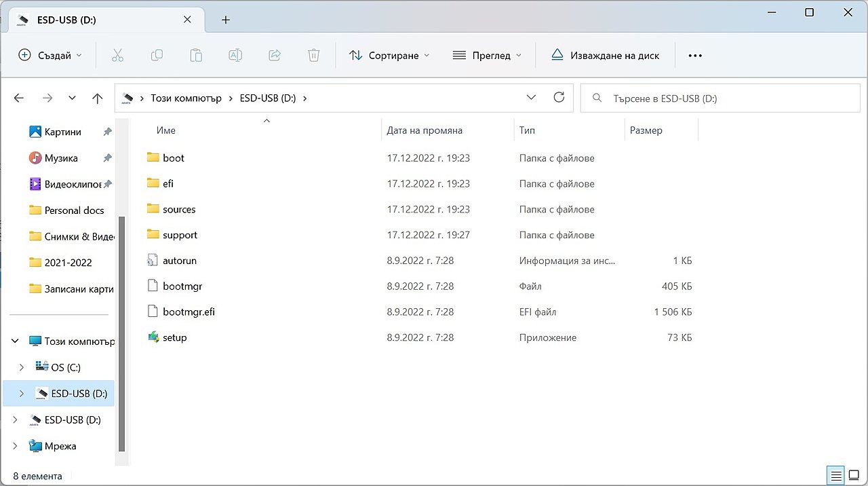Open the Създай new item menu
The width and height of the screenshot is (868, 486).
point(50,56)
